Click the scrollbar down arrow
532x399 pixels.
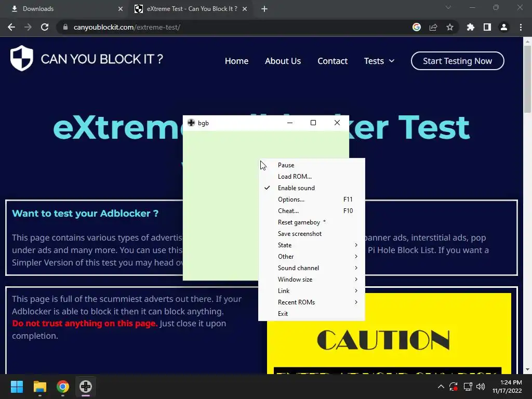click(527, 369)
